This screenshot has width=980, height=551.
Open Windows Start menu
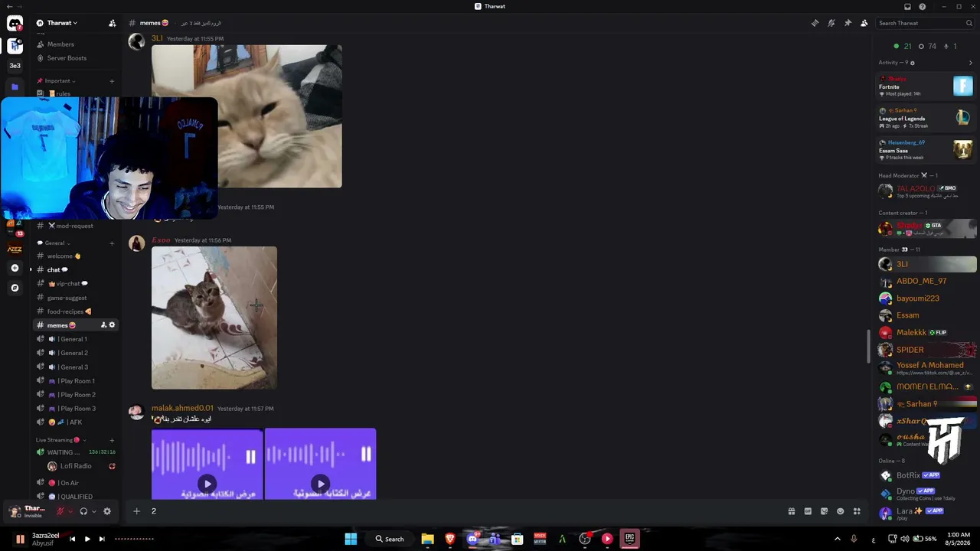pos(351,539)
